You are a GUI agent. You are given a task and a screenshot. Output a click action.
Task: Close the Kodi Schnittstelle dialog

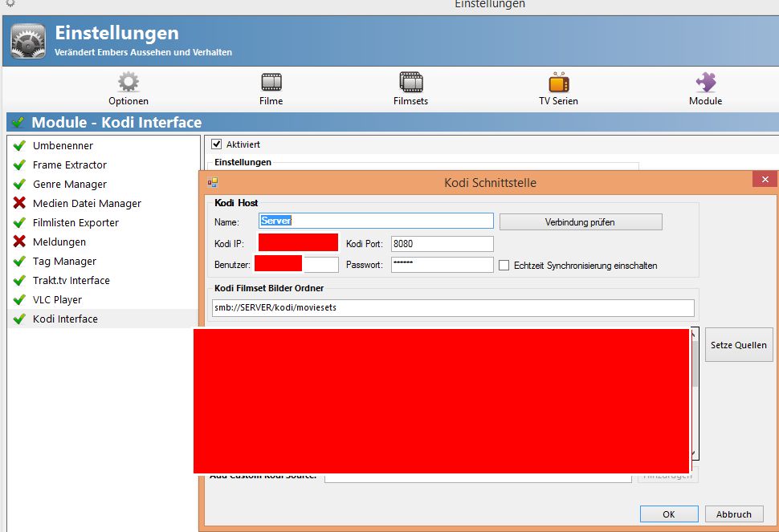point(765,179)
